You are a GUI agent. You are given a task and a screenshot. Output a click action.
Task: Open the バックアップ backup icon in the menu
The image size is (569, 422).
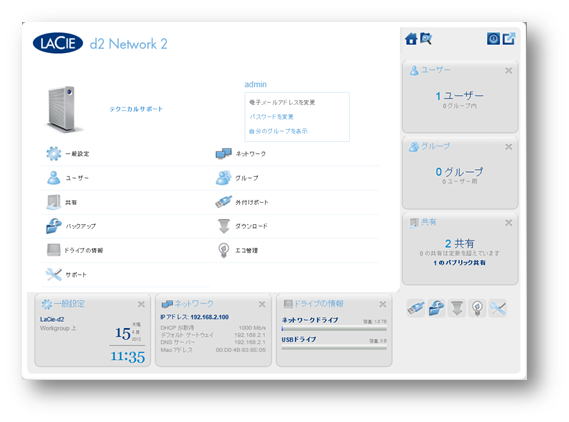coord(54,226)
